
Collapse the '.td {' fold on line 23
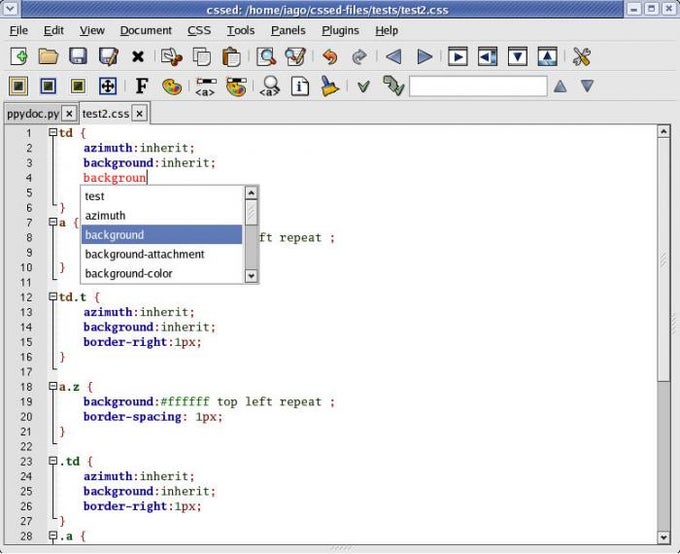click(53, 461)
